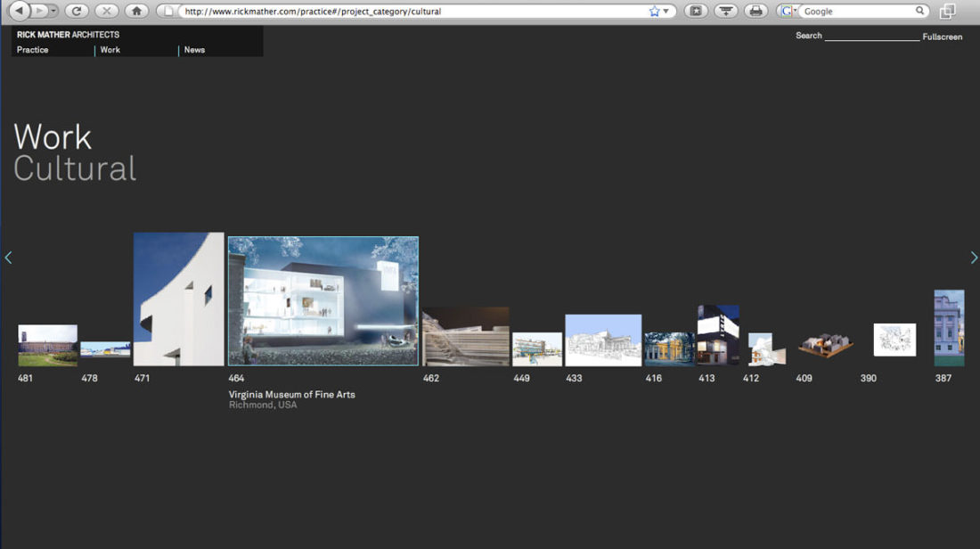
Task: Open the Work menu
Action: pos(110,49)
